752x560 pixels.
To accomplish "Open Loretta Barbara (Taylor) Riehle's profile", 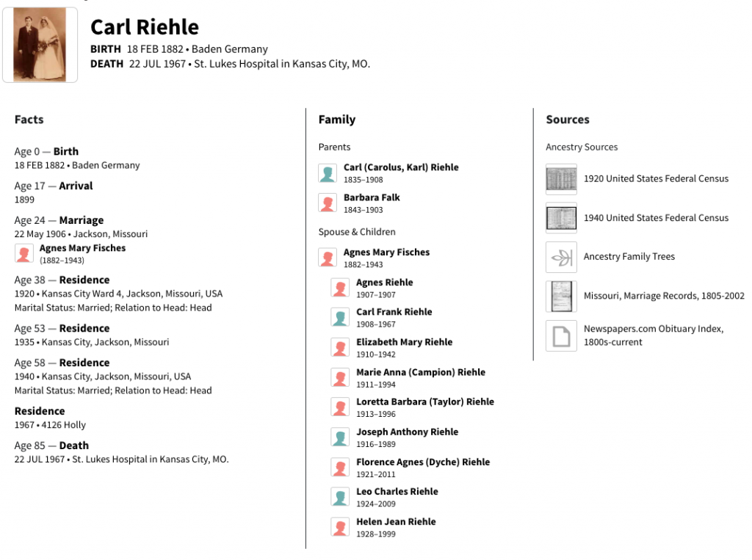I will [425, 401].
